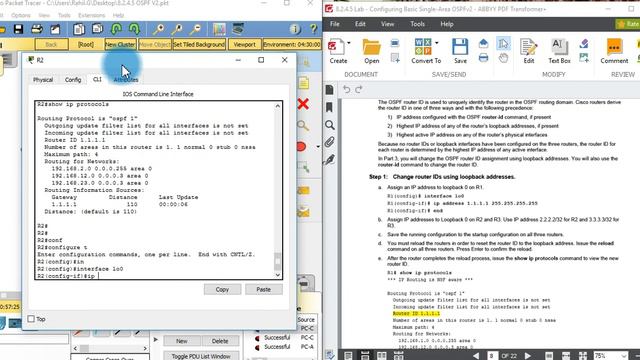Click the Redo arrow in PDF Transformer
The width and height of the screenshot is (640, 360).
359,89
